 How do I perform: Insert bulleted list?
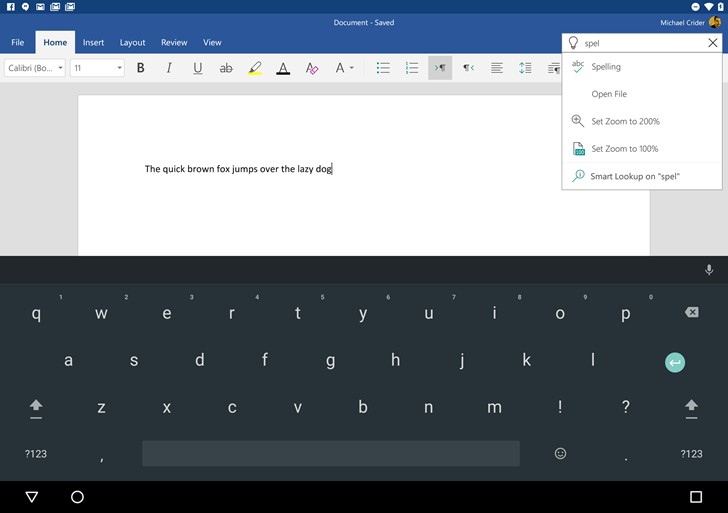point(383,68)
